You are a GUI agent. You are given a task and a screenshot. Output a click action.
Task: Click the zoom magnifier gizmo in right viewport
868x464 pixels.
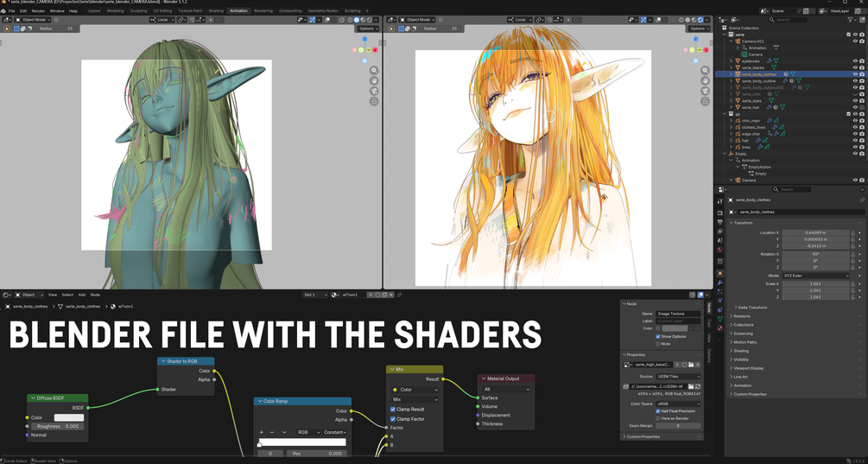(x=706, y=70)
